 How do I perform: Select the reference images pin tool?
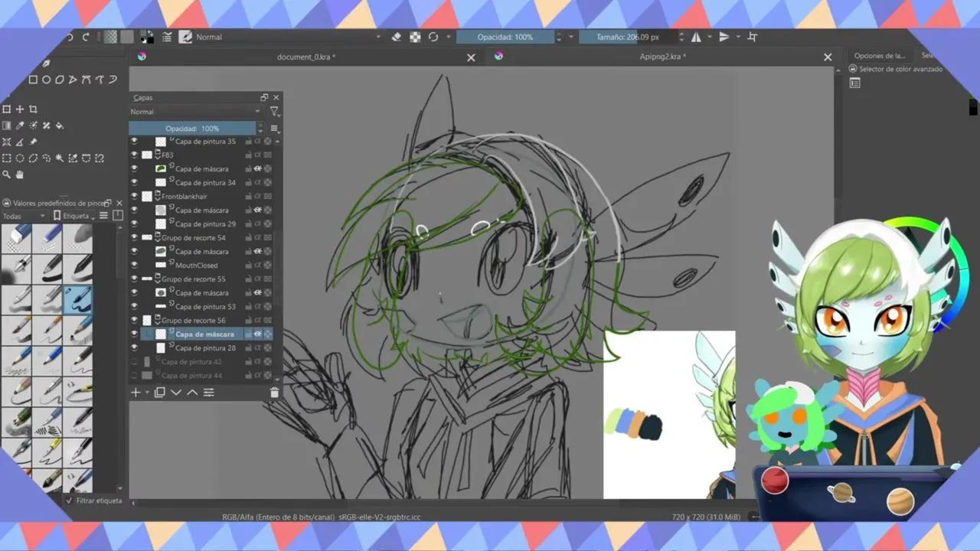(x=33, y=142)
